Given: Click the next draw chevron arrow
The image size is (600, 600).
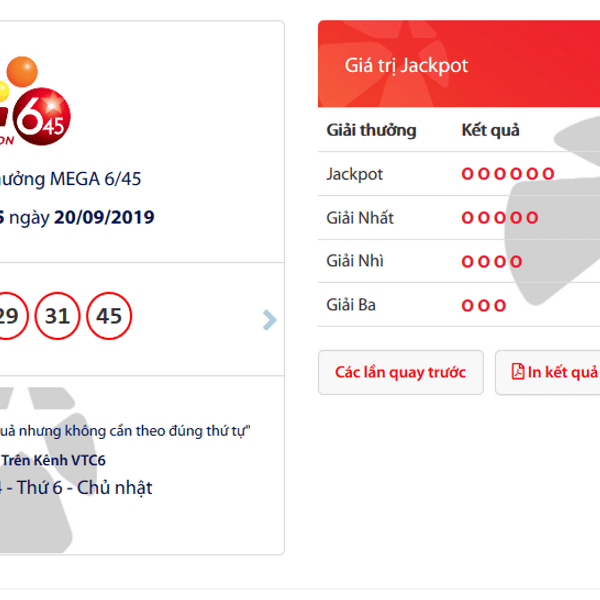Looking at the screenshot, I should point(270,320).
